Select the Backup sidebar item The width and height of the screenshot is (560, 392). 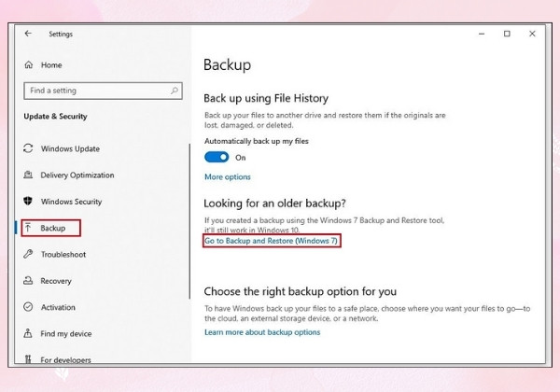(51, 228)
